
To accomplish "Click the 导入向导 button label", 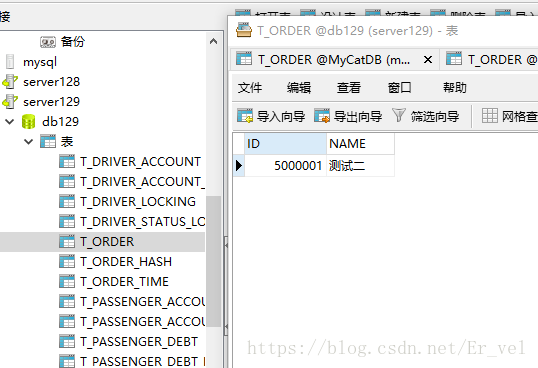I will 281,117.
